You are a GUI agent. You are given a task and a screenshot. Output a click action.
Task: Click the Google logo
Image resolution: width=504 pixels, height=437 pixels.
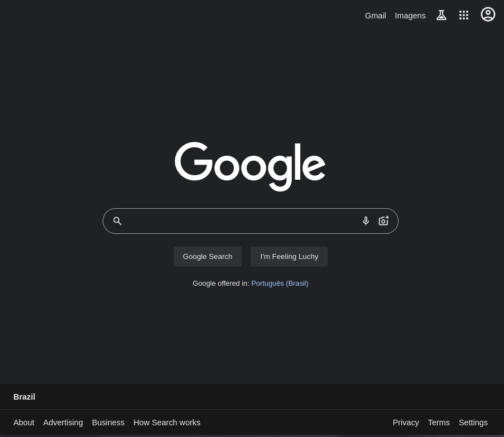250,167
